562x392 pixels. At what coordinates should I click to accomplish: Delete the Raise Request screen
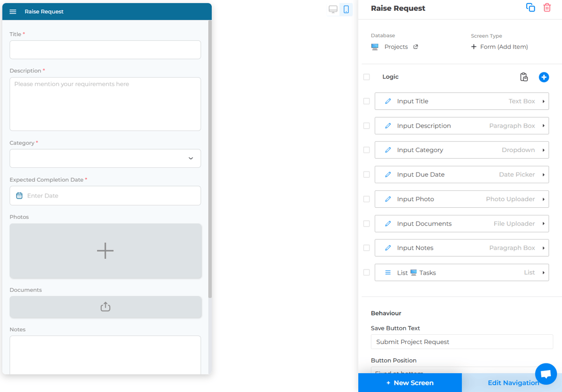(547, 7)
